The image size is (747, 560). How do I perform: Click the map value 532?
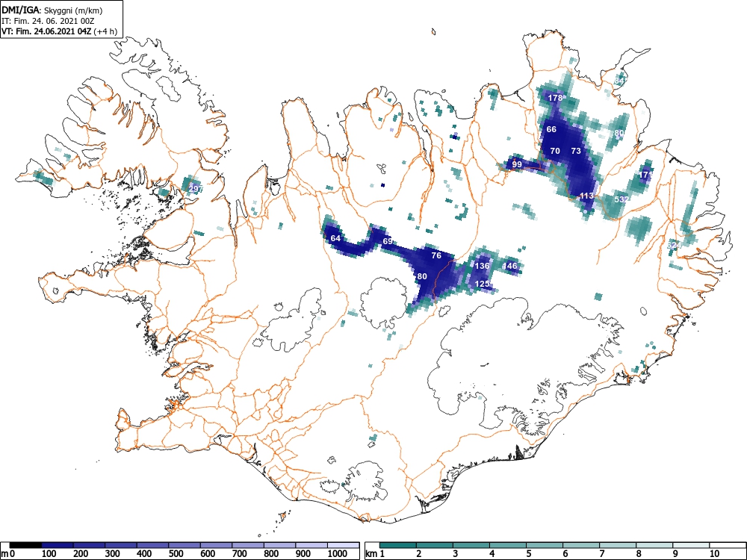[622, 199]
